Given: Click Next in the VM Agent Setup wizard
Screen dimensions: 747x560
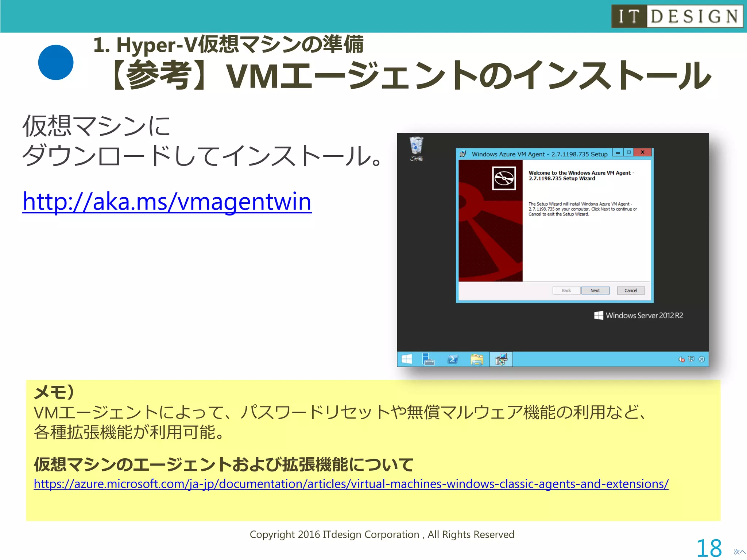Looking at the screenshot, I should point(595,291).
